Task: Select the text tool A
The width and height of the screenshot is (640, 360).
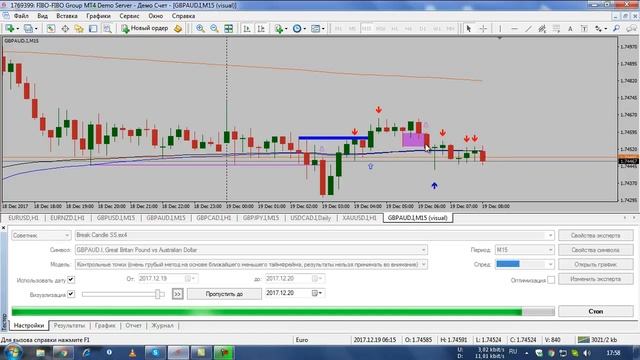Action: point(570,29)
